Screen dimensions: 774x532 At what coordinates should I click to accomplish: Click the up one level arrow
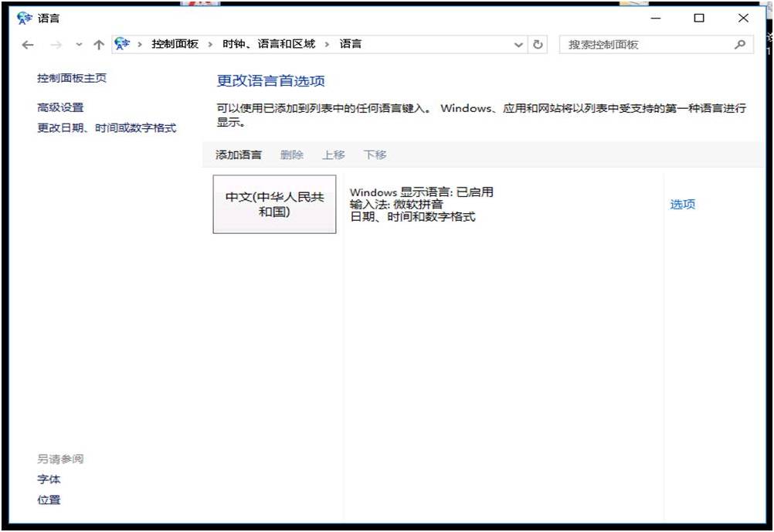click(98, 45)
